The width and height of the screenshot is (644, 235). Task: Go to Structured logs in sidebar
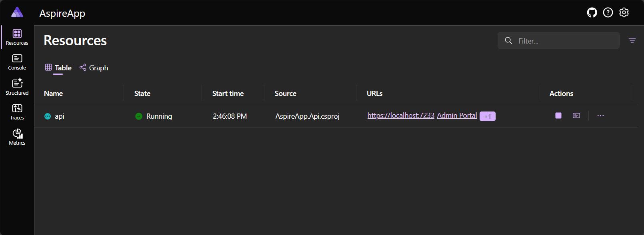tap(17, 87)
